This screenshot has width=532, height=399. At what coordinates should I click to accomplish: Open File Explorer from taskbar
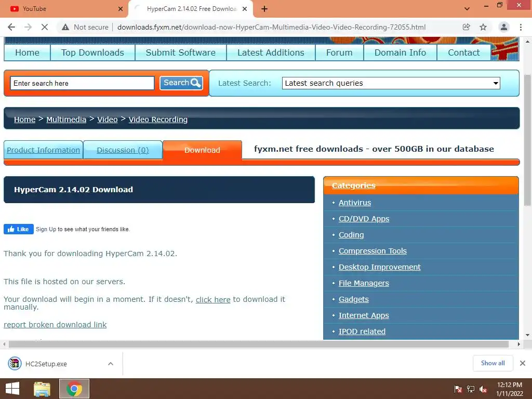pyautogui.click(x=42, y=389)
